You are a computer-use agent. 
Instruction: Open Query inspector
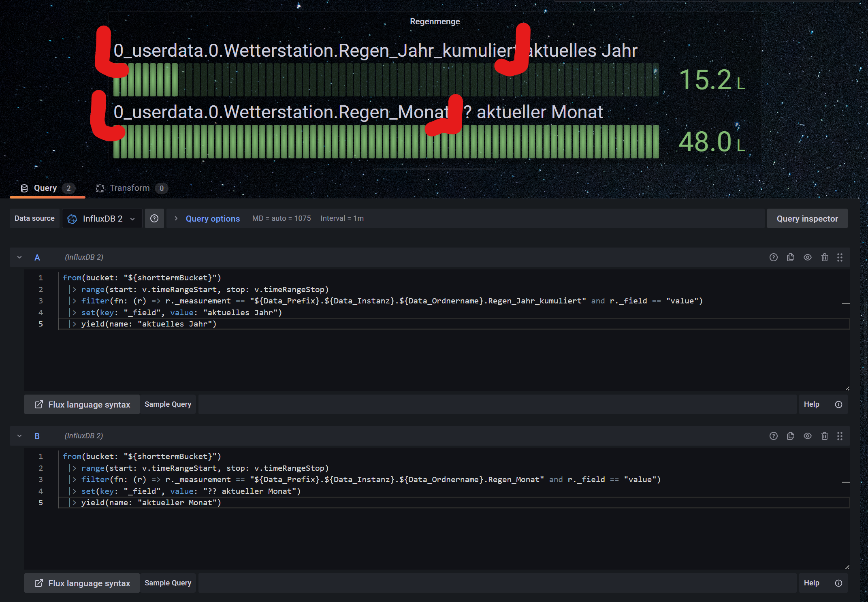pos(807,218)
